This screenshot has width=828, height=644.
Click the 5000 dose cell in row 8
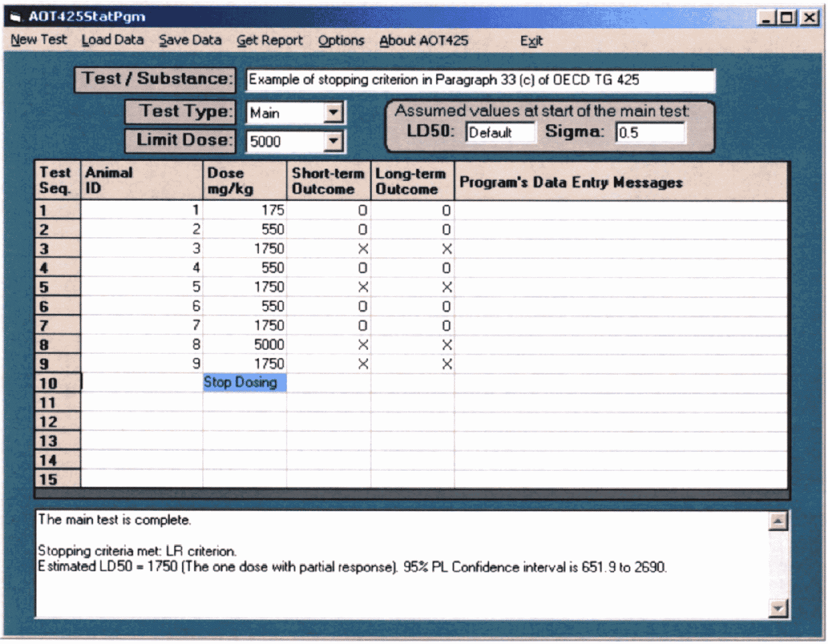pyautogui.click(x=244, y=345)
